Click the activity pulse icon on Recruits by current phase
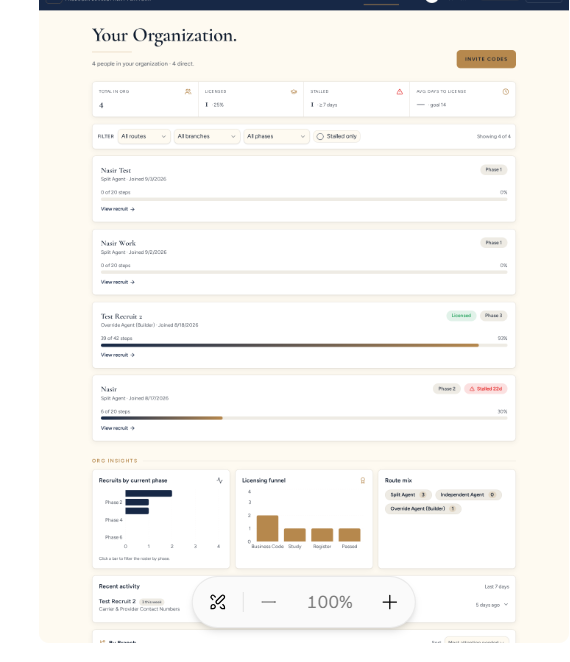The image size is (570, 662). (220, 480)
